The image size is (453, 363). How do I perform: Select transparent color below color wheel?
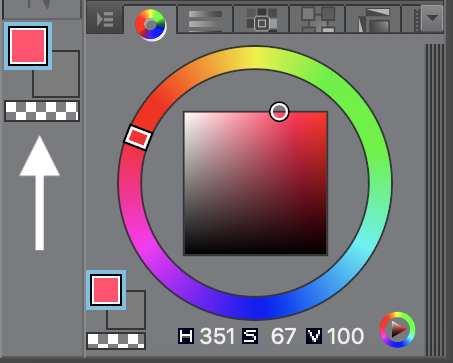116,341
